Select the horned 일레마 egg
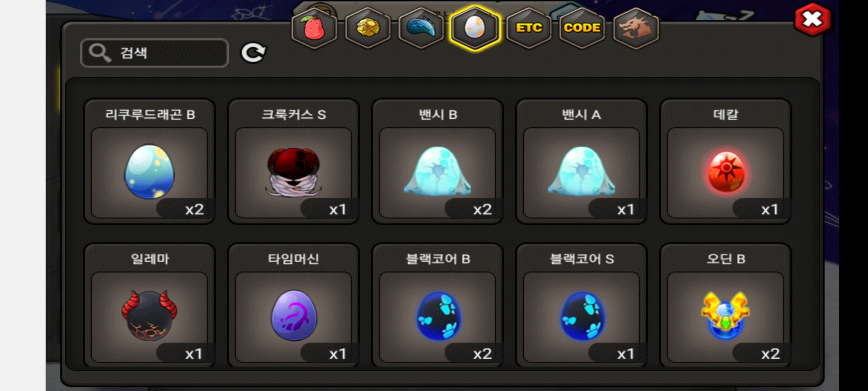Screen dimensions: 868x391 pos(150,306)
